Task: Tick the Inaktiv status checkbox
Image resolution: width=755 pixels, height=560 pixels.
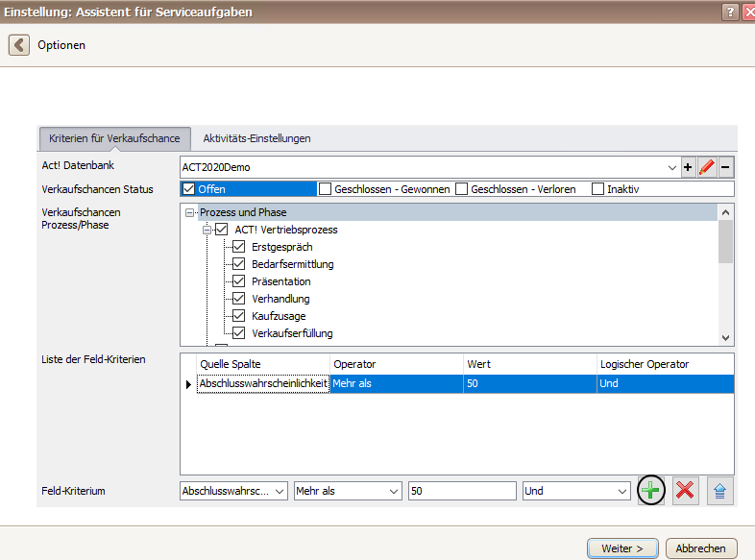Action: pyautogui.click(x=597, y=189)
